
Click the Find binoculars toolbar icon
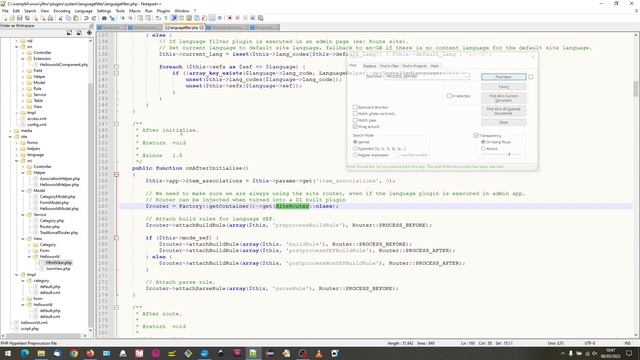(104, 18)
